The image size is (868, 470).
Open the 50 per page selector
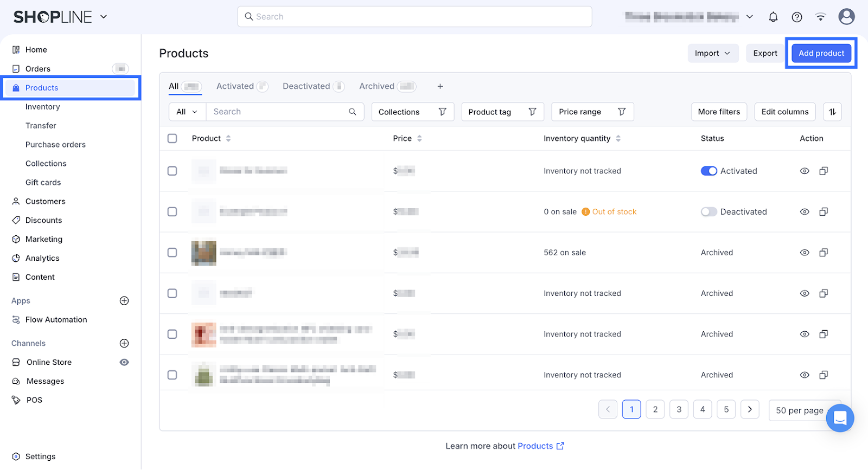coord(800,410)
